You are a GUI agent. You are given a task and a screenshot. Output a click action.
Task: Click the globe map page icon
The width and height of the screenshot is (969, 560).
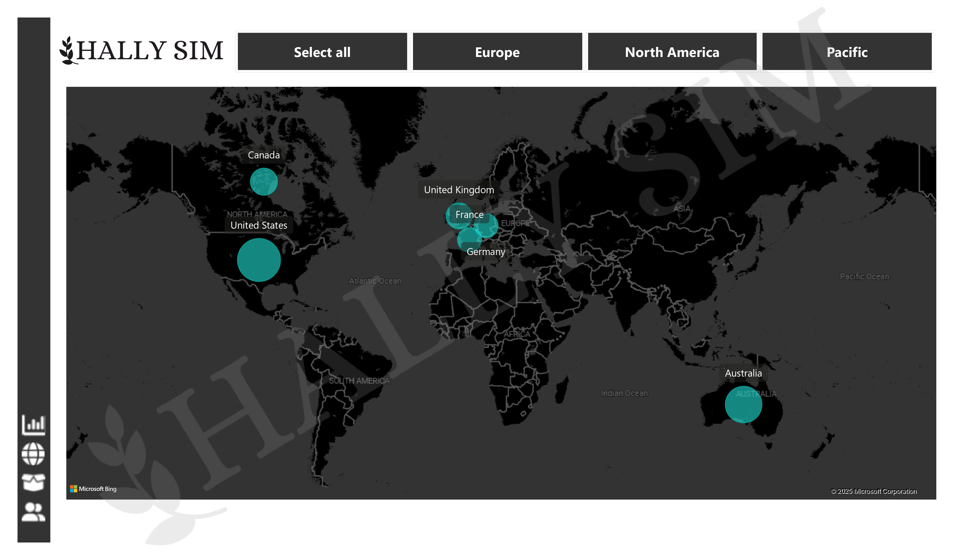coord(33,454)
